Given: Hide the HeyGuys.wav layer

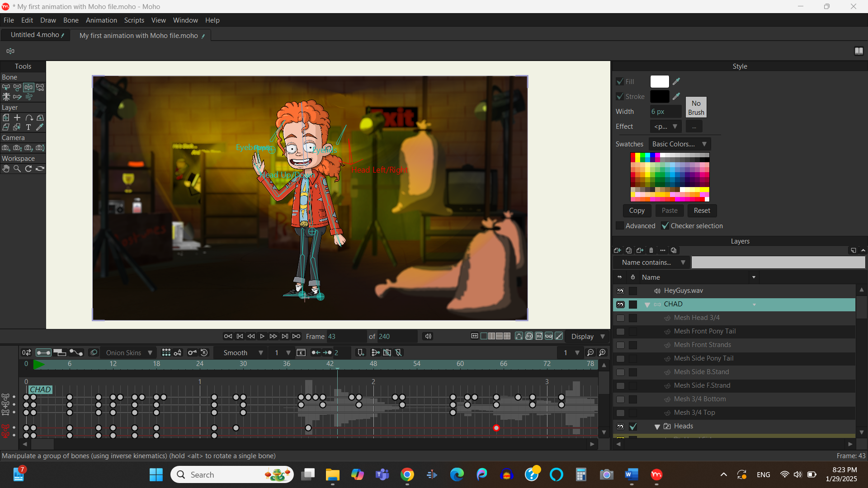Looking at the screenshot, I should coord(620,291).
